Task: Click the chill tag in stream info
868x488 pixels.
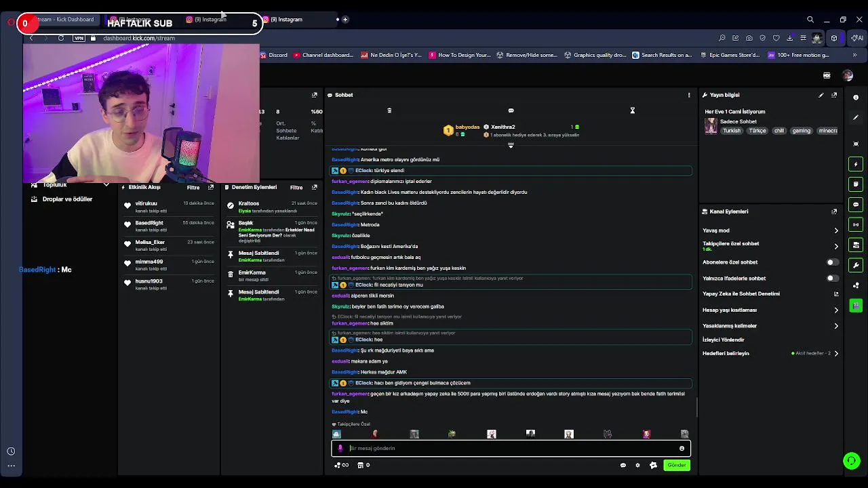Action: point(778,131)
